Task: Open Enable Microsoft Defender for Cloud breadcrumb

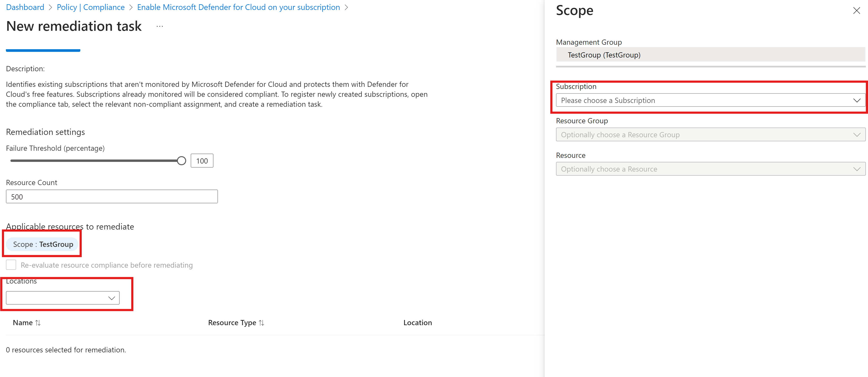Action: [x=238, y=7]
